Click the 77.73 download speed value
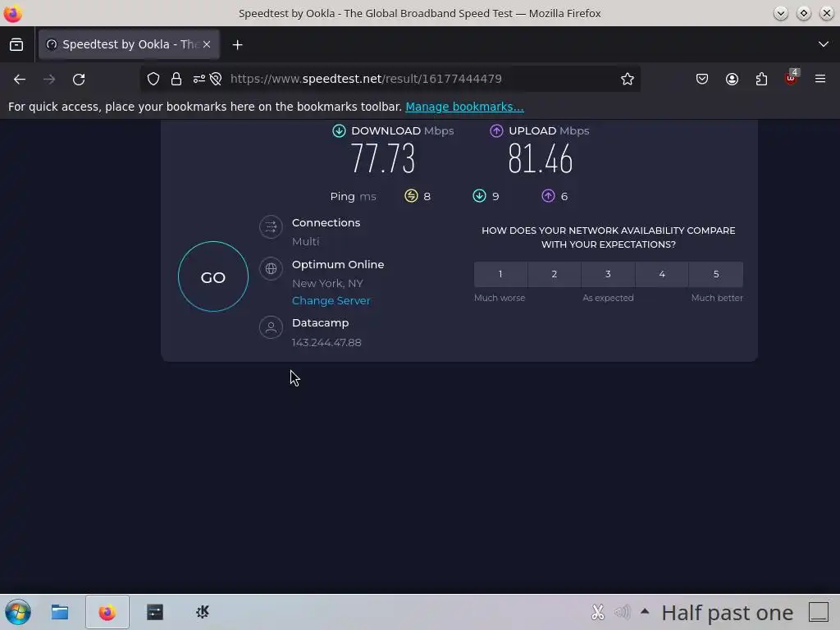 click(x=383, y=158)
